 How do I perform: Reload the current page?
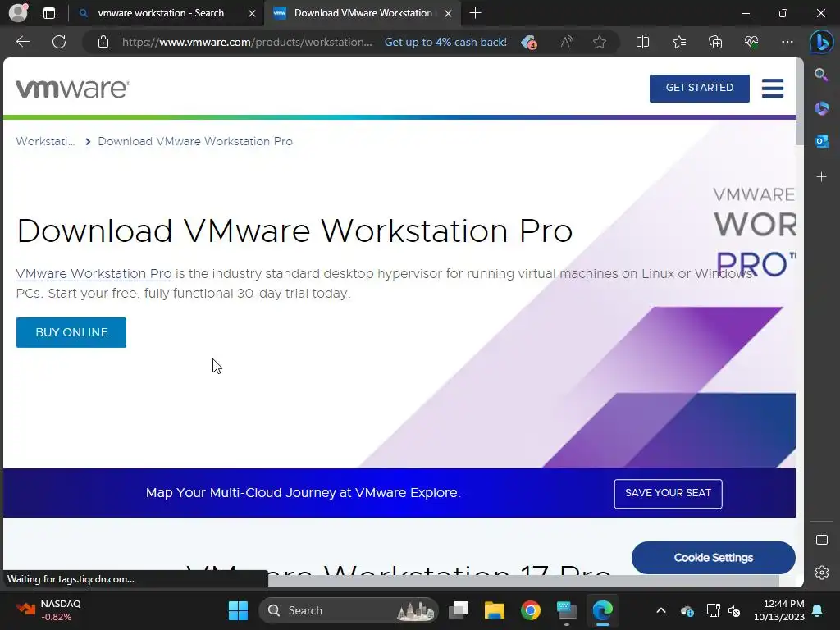[59, 42]
